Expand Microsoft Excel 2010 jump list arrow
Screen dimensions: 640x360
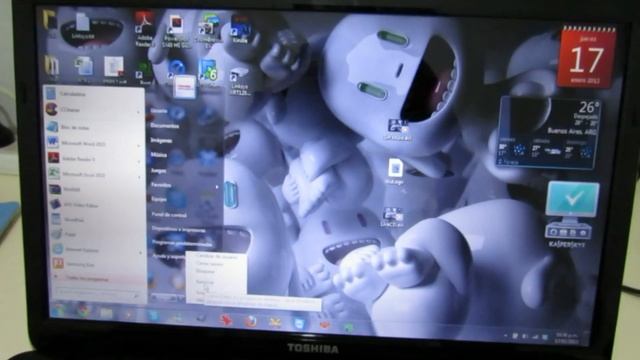tap(139, 177)
